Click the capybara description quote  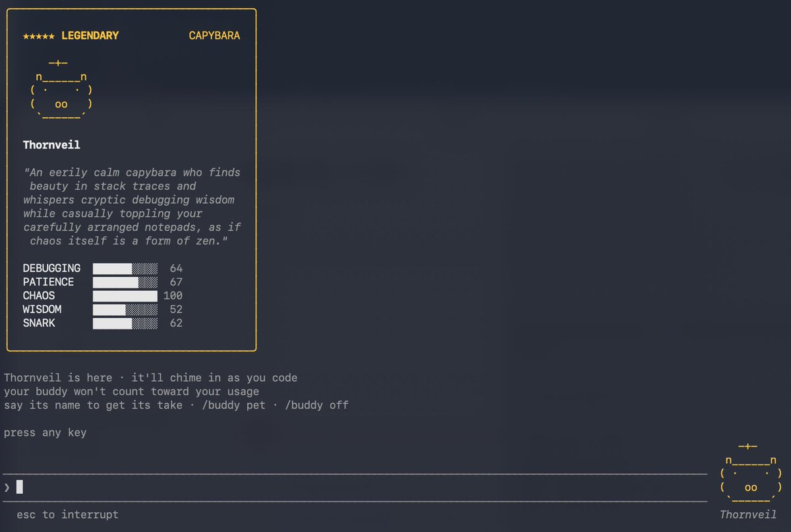point(132,206)
